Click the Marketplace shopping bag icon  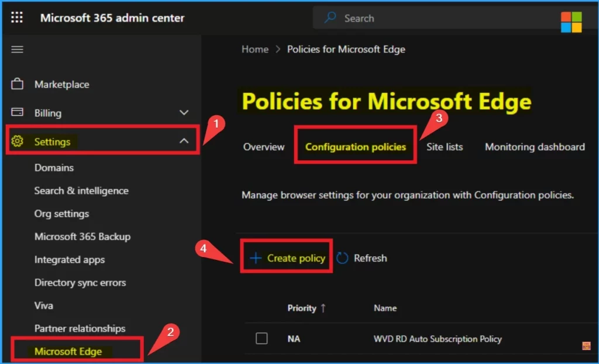pyautogui.click(x=17, y=84)
